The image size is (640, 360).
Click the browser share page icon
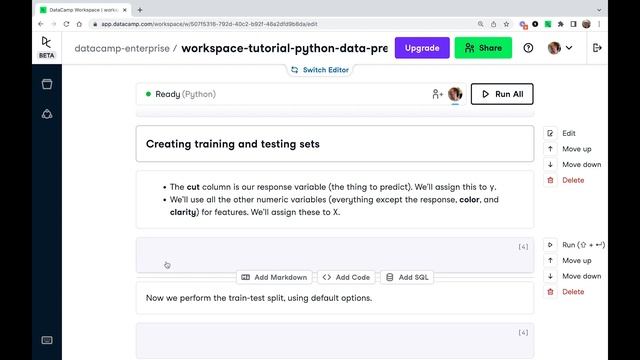(493, 24)
